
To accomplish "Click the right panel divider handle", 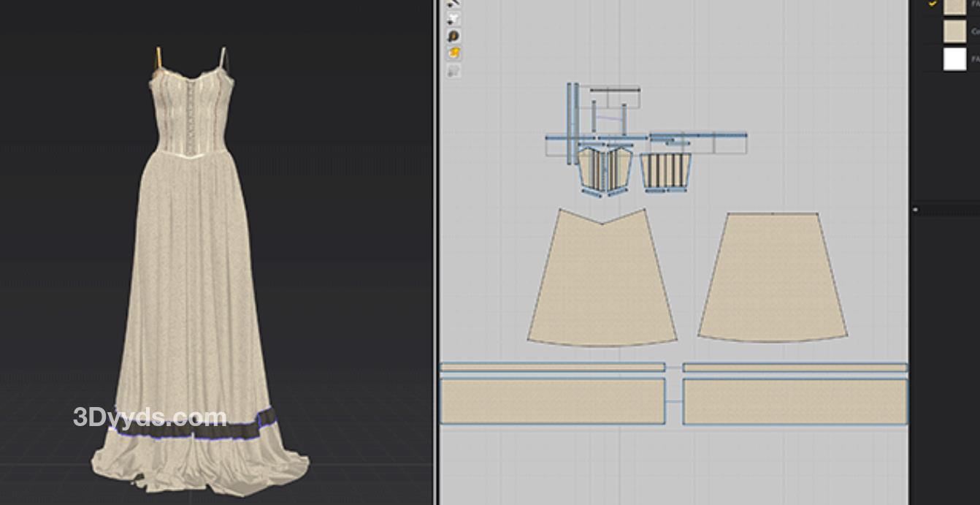I will (915, 210).
